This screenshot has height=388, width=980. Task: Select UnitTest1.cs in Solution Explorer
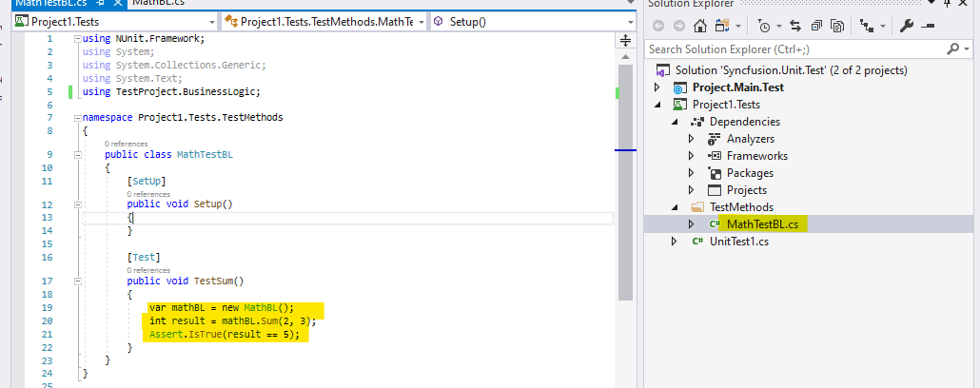coord(738,242)
